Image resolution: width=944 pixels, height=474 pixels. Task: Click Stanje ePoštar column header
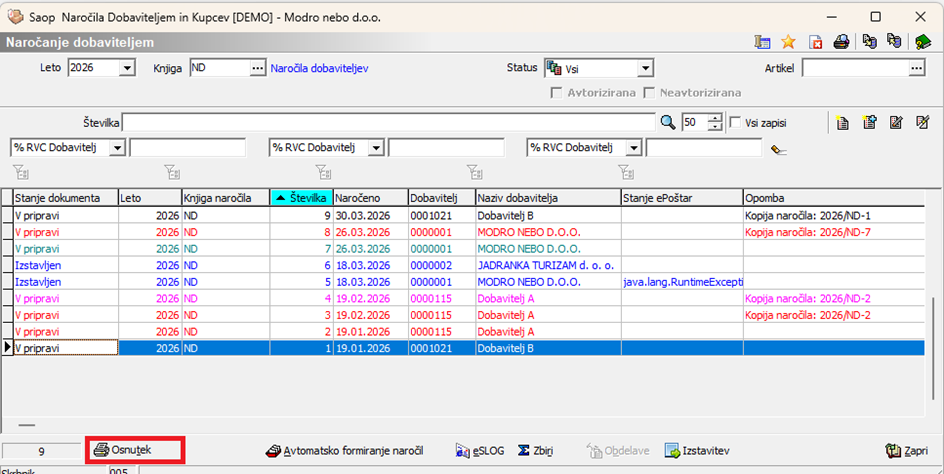tap(682, 198)
